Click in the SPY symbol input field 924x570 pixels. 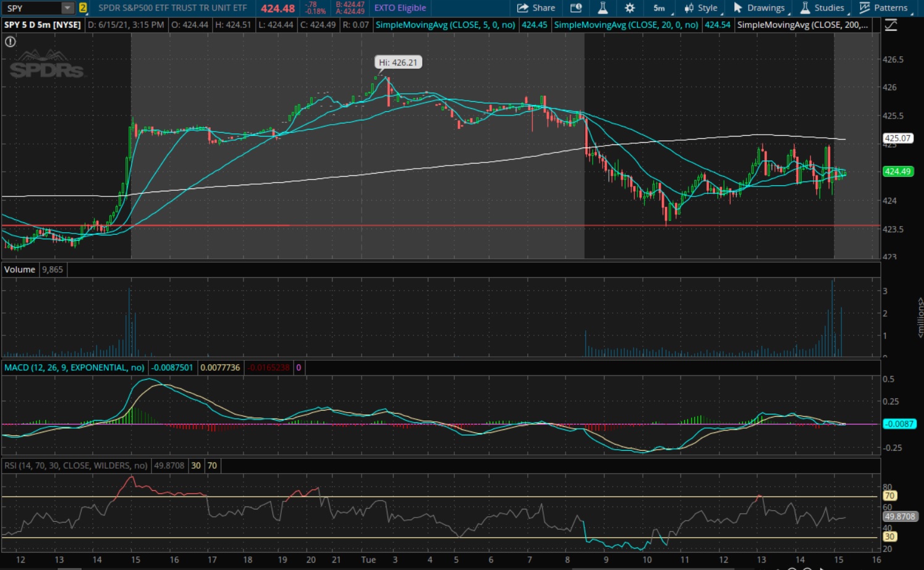point(33,8)
